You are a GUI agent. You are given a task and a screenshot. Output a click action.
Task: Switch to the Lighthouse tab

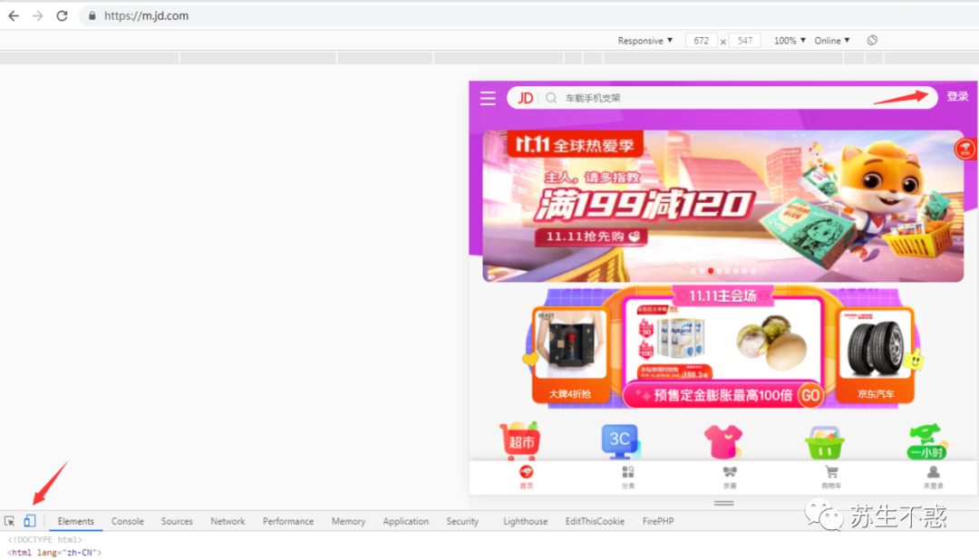point(525,521)
